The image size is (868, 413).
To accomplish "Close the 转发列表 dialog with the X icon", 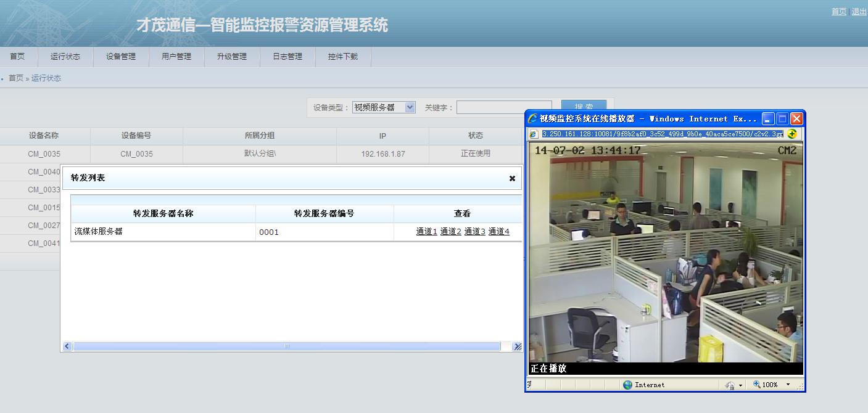I will tap(512, 178).
